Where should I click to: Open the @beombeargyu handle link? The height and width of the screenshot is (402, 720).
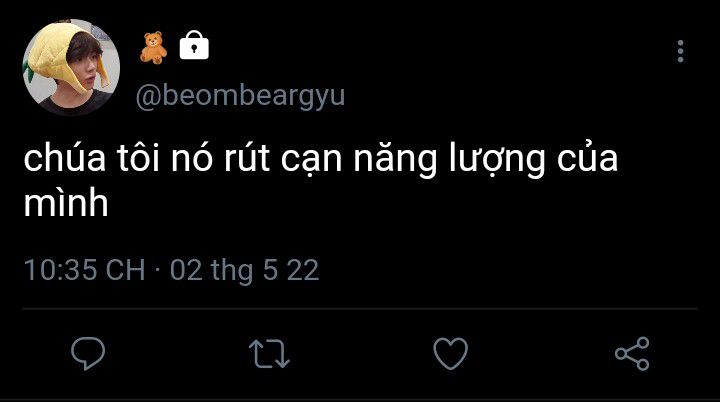pos(240,96)
